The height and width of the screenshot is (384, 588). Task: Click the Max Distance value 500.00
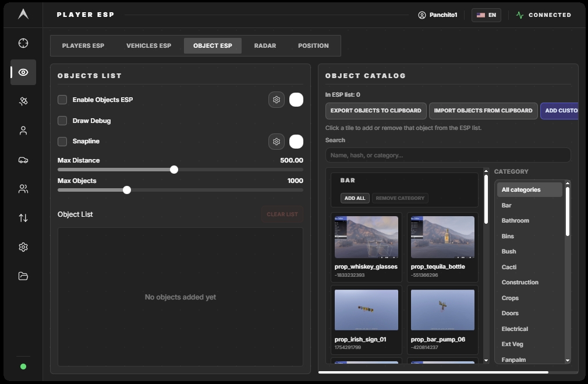click(x=291, y=160)
